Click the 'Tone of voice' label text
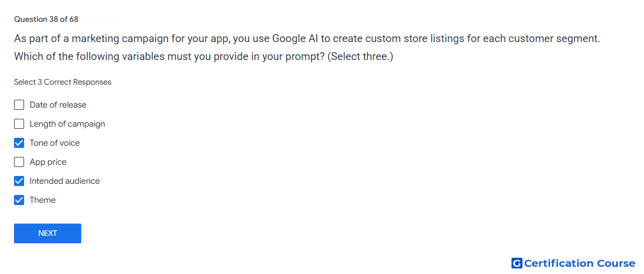The height and width of the screenshot is (274, 644). (55, 143)
